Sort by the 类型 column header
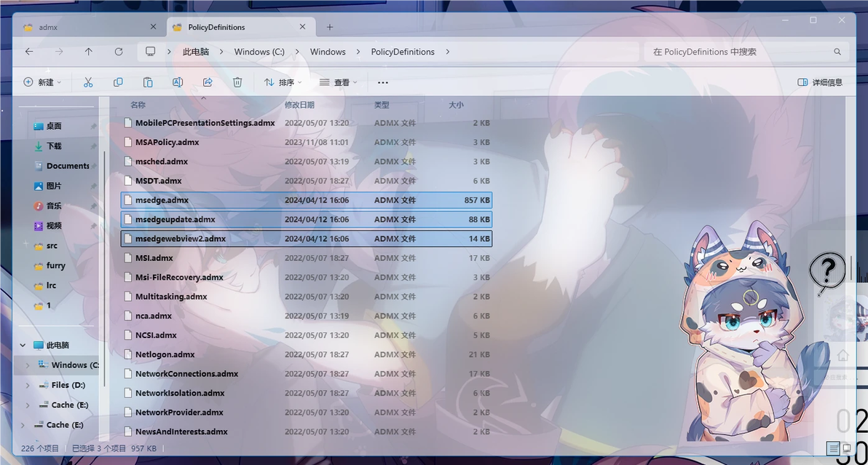Viewport: 868px width, 465px height. (x=382, y=105)
